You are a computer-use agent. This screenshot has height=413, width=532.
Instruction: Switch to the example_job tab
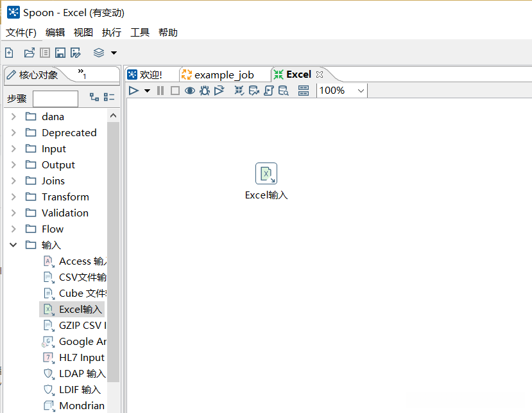(x=218, y=75)
